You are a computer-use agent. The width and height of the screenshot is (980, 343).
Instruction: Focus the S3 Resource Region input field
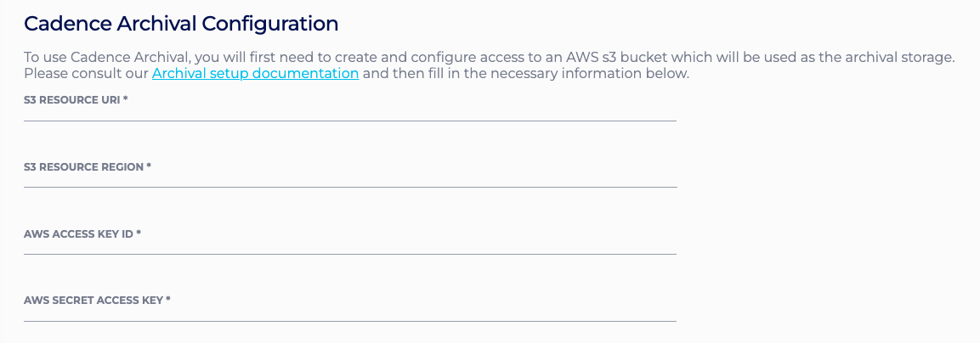click(x=349, y=180)
